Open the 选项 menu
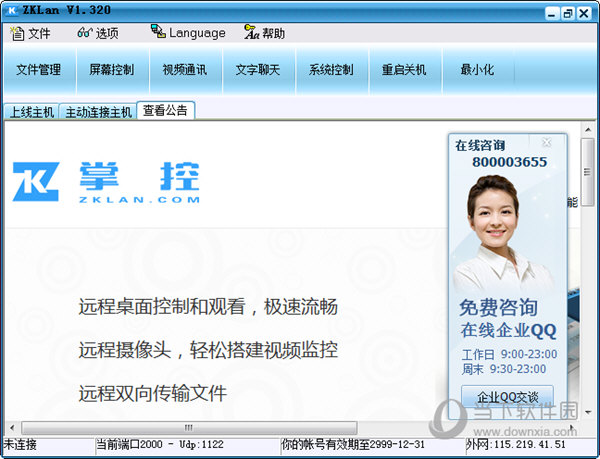The image size is (600, 459). click(x=98, y=33)
